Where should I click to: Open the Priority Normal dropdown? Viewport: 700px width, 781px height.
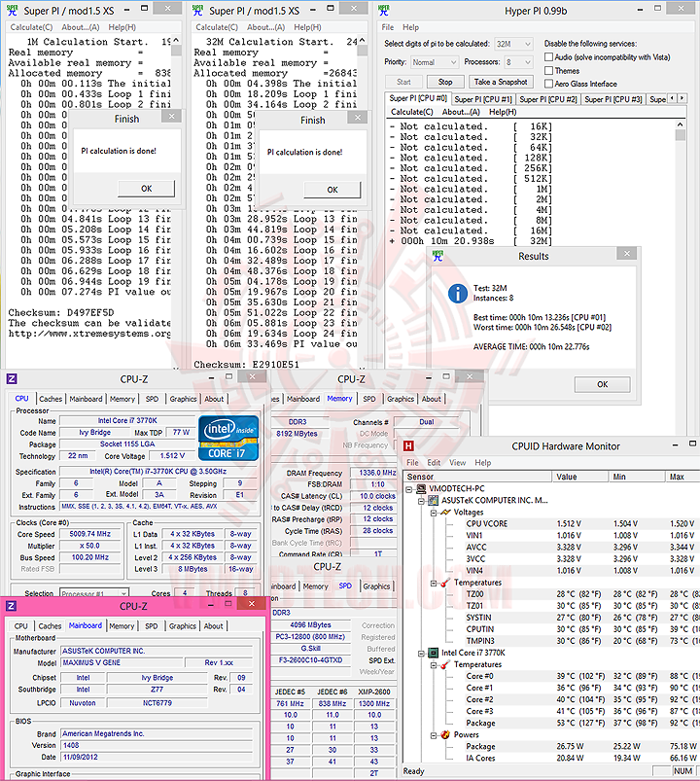point(435,62)
